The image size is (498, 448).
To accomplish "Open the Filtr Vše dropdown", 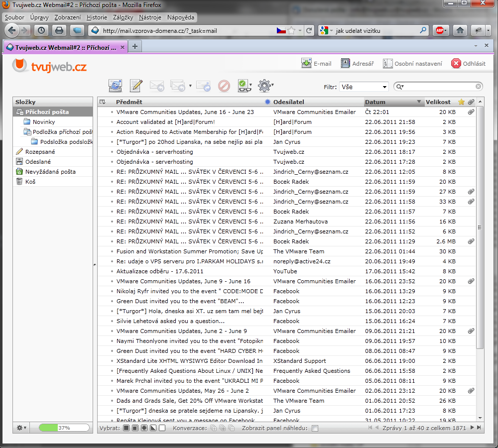I will [x=364, y=87].
